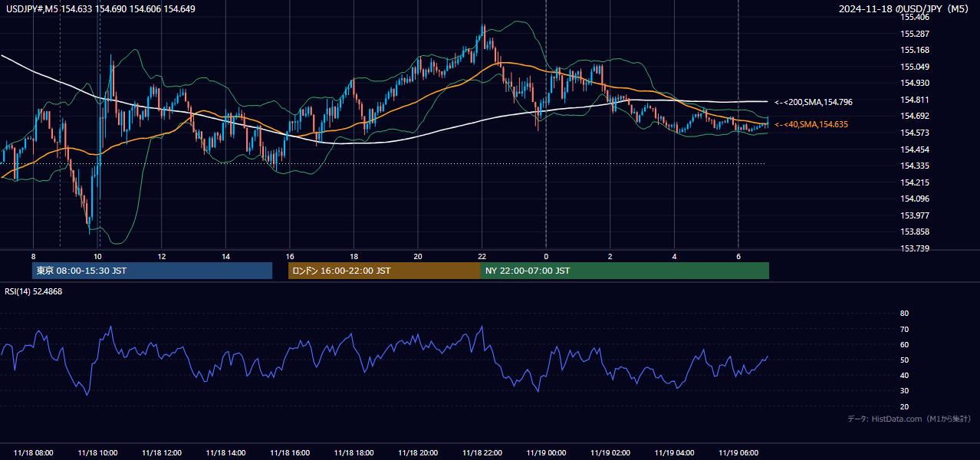
Task: Click price axis value 154.930
Action: pos(915,83)
